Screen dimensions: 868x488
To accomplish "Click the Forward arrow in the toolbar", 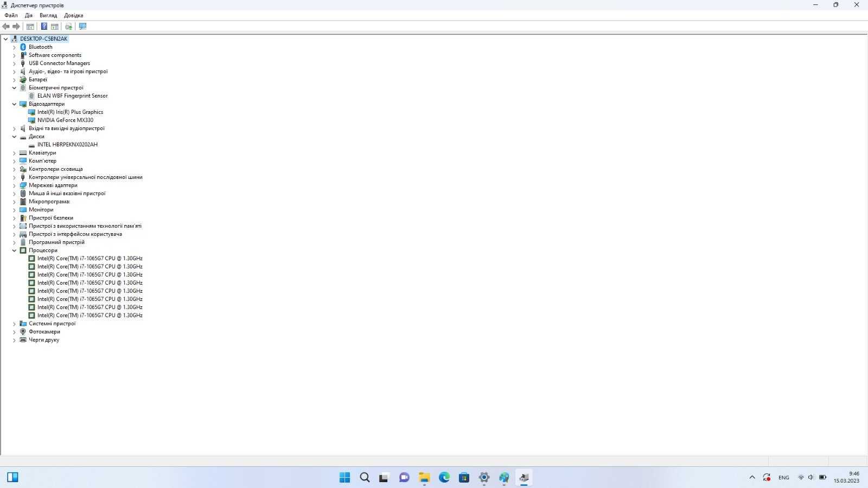I will point(16,26).
